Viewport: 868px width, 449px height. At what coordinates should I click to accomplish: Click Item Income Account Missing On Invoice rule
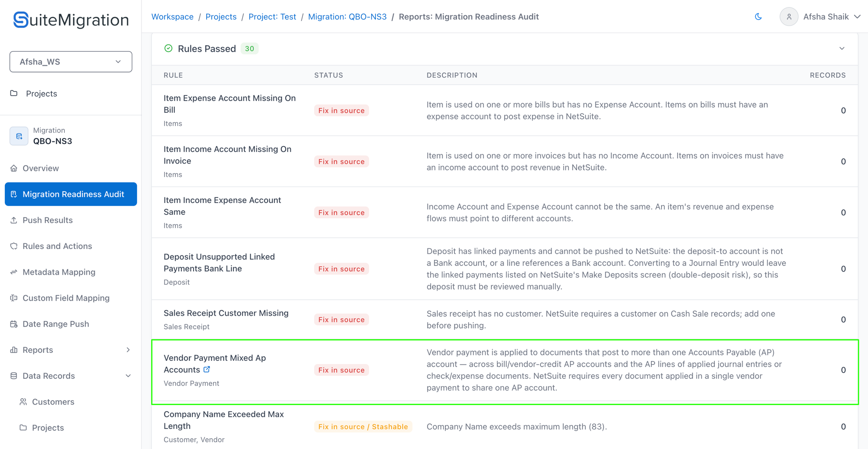point(227,155)
